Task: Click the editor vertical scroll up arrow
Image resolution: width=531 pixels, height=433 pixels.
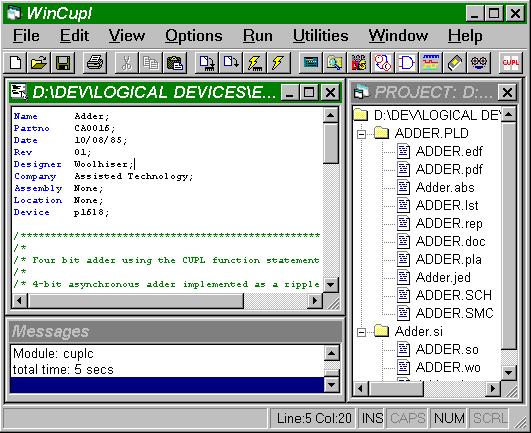Action: coord(331,115)
